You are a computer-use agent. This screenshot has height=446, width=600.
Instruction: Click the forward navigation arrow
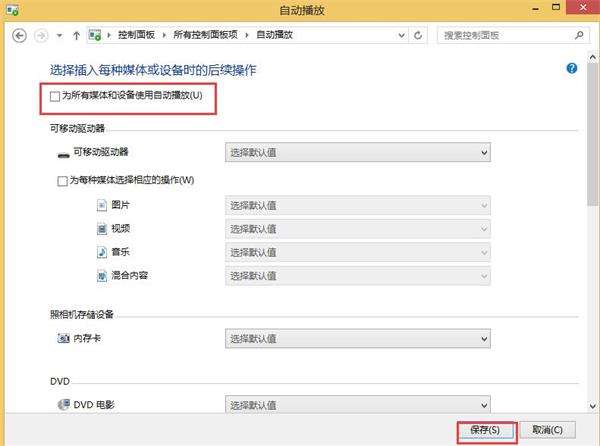(x=41, y=36)
